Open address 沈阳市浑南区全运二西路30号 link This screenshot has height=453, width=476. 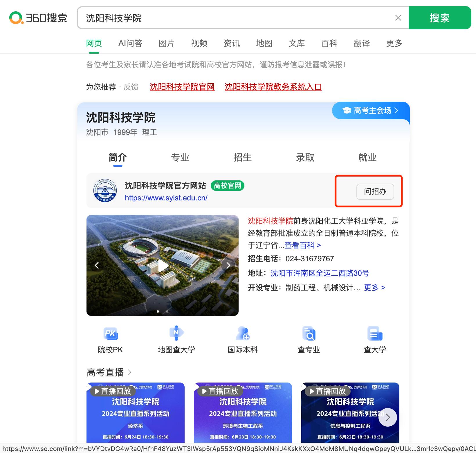coord(320,273)
